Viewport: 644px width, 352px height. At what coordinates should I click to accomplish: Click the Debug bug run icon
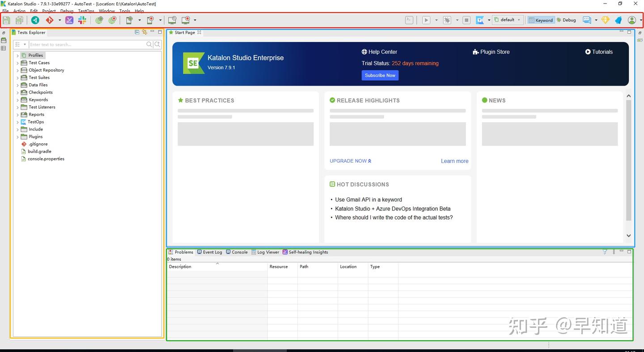447,20
